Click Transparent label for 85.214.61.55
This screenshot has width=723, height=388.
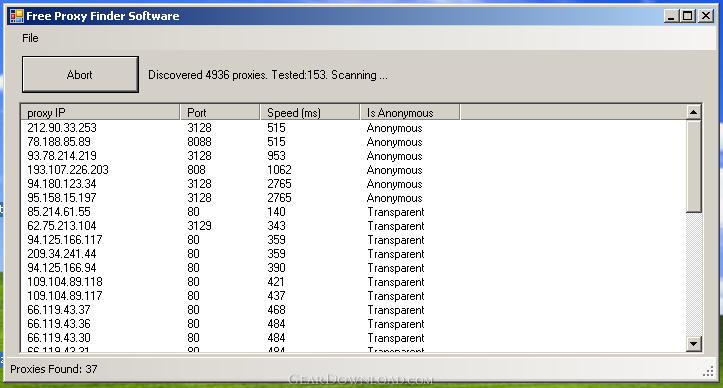[x=396, y=212]
